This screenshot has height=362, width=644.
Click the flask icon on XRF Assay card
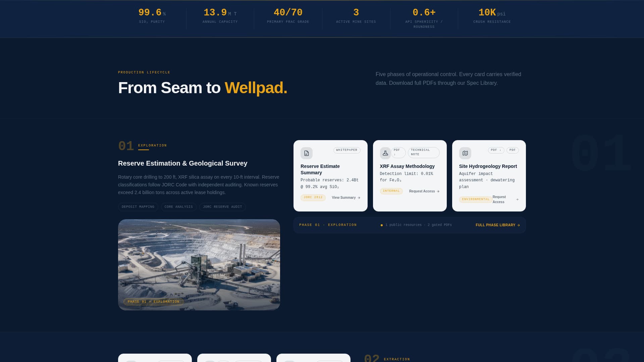point(385,153)
